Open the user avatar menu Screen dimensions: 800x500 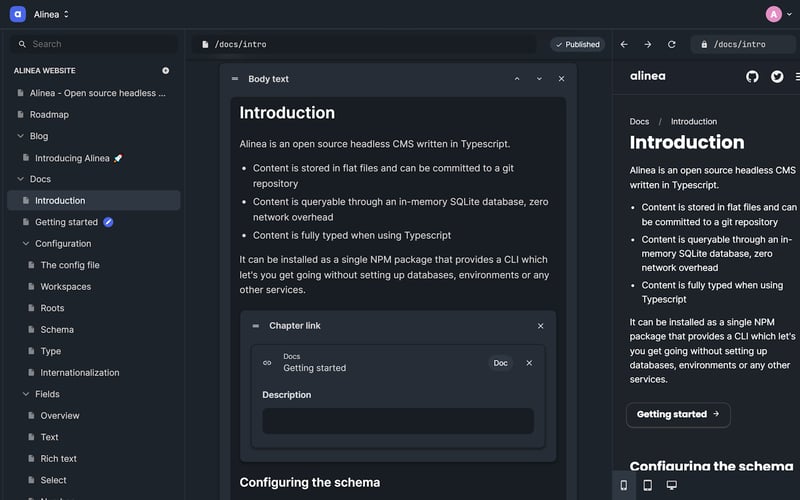[x=779, y=14]
